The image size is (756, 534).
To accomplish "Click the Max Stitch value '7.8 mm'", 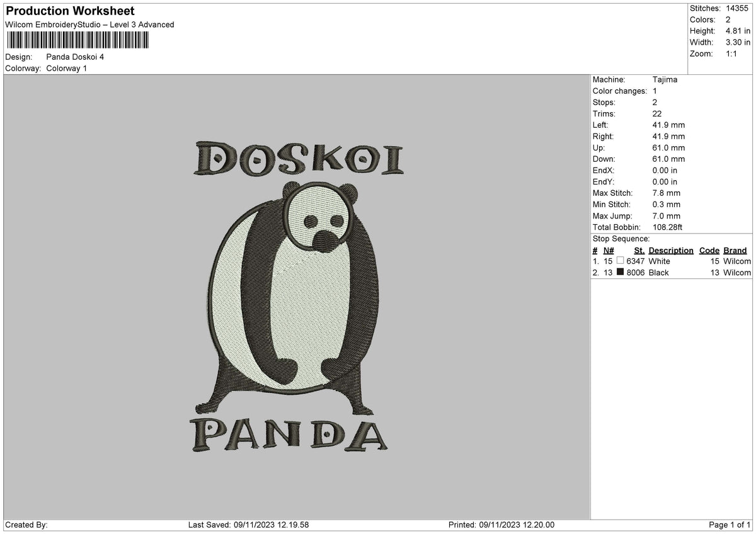I will [x=667, y=193].
